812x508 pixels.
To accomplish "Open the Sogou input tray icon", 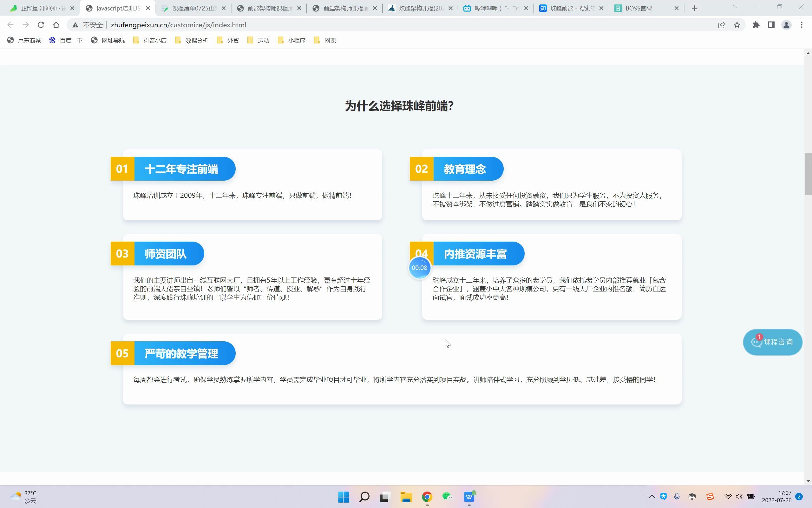I will (710, 497).
